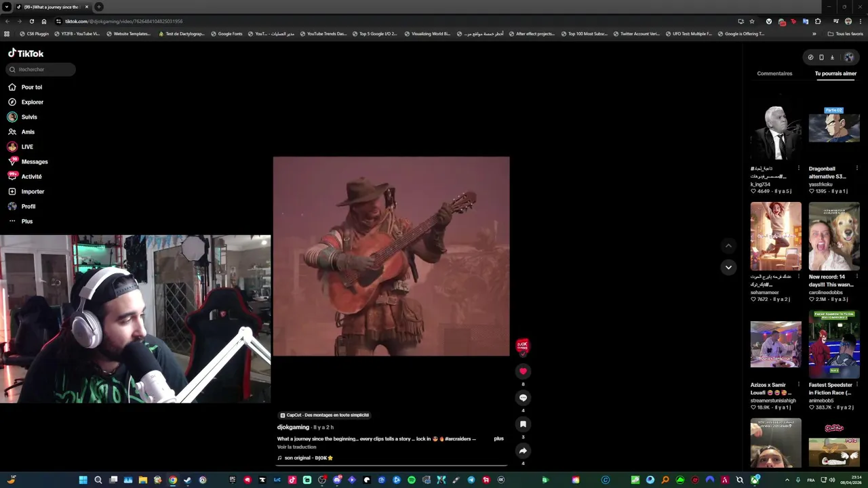
Task: Open Profil from the sidebar
Action: 22,206
